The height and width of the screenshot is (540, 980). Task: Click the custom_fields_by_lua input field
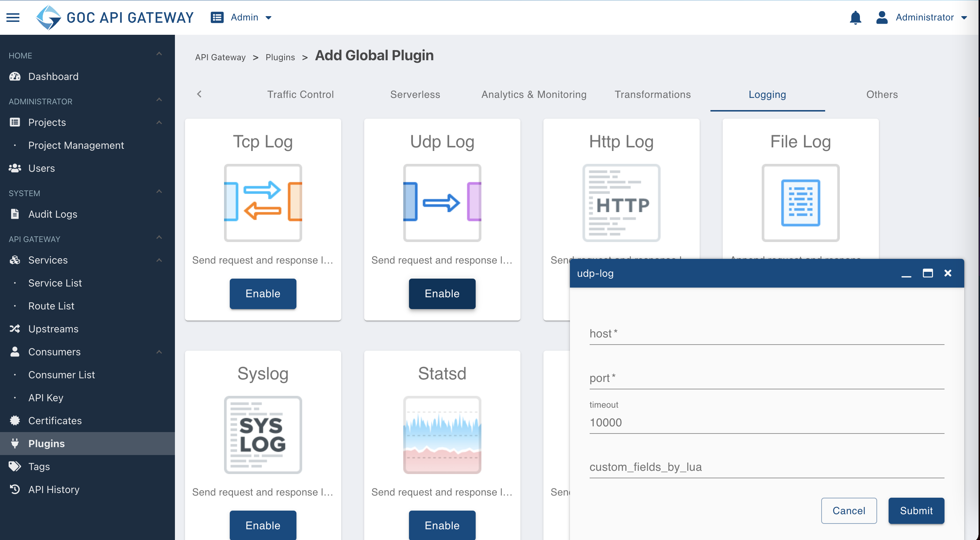pos(767,467)
